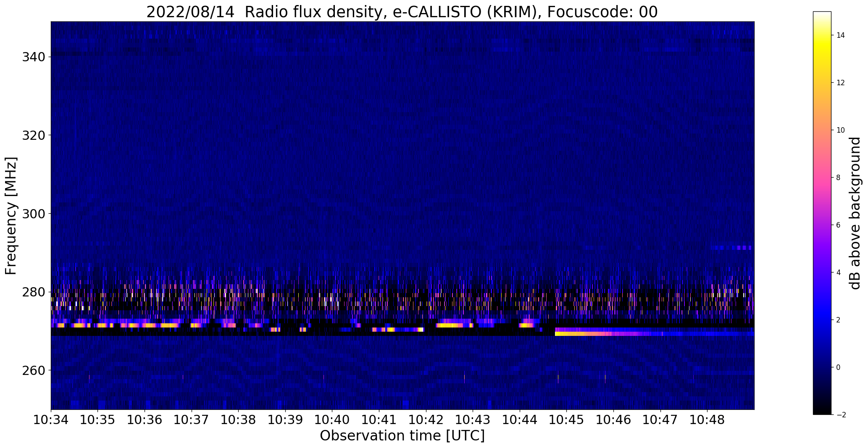The height and width of the screenshot is (448, 868).
Task: Click the 'Frequency [MHz]' y-axis label
Action: pos(11,216)
